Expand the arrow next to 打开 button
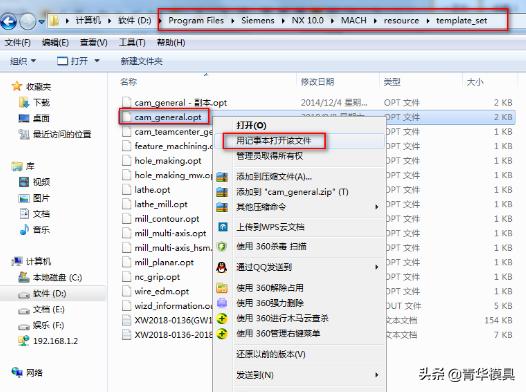 point(97,61)
